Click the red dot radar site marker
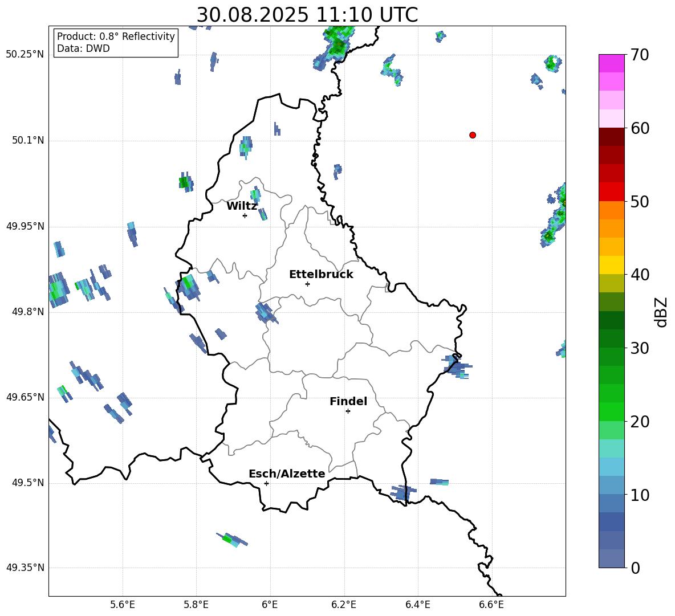 pos(473,135)
